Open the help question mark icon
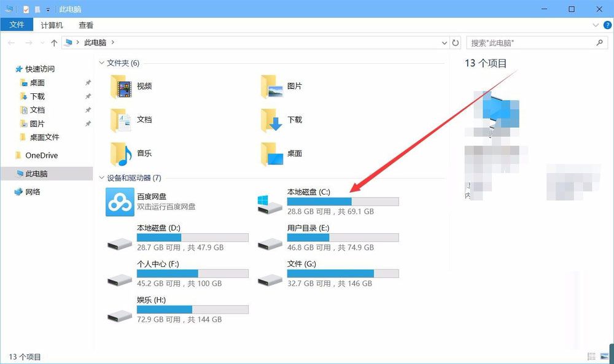 pos(607,25)
